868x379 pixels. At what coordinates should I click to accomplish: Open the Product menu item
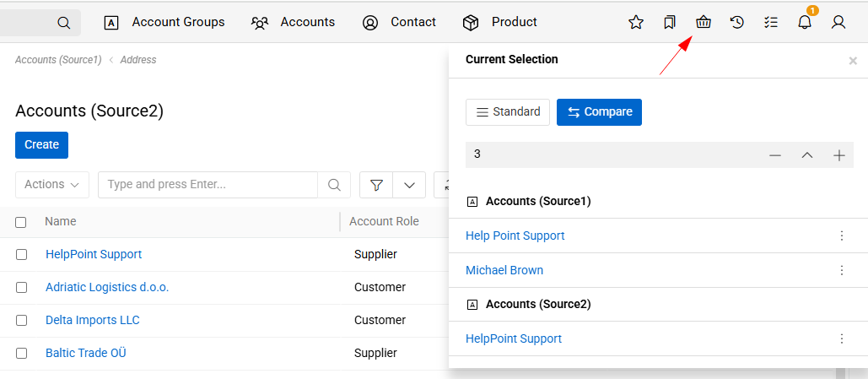[x=500, y=22]
